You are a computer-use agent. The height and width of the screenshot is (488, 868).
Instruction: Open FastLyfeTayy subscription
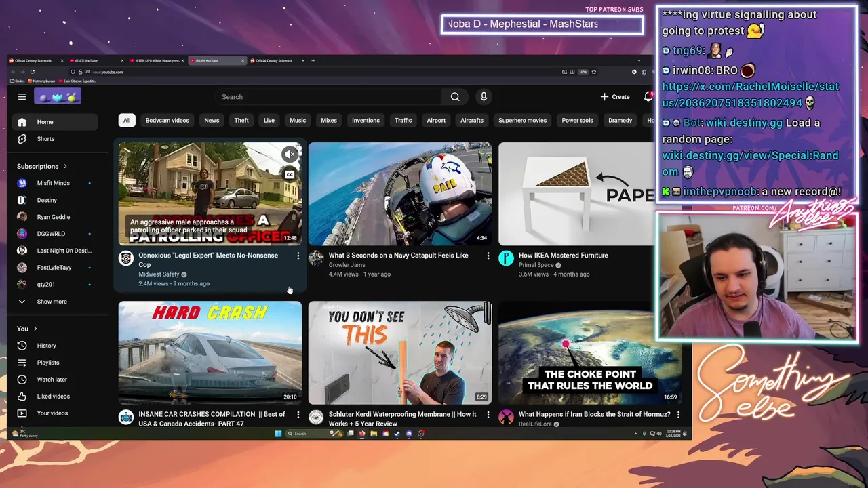pos(56,268)
